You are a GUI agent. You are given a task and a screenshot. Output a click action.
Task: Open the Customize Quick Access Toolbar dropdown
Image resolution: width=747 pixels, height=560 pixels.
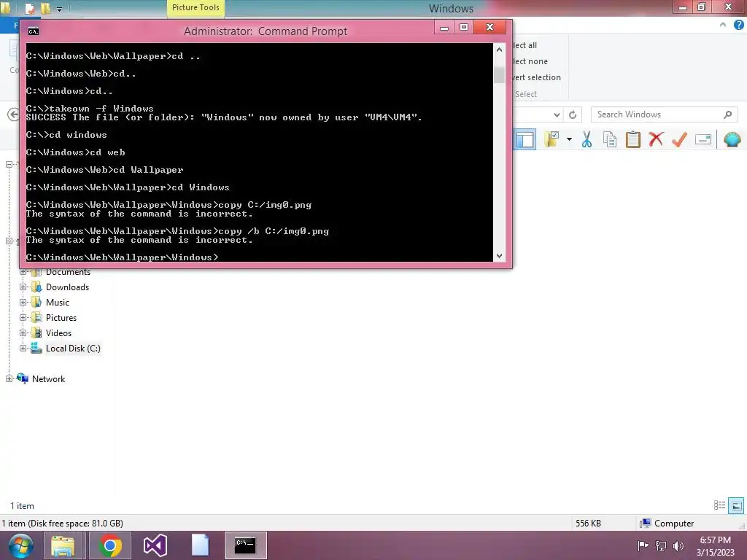60,9
